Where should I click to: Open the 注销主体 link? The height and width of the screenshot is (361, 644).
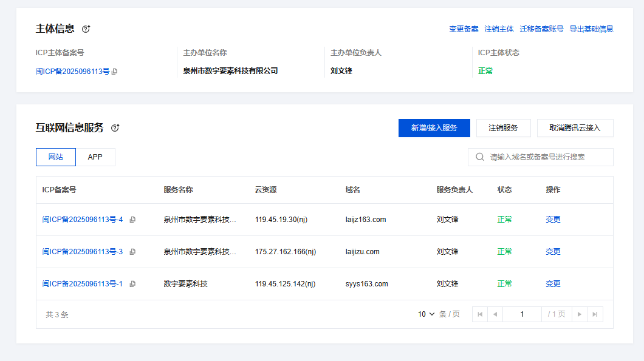tap(499, 29)
